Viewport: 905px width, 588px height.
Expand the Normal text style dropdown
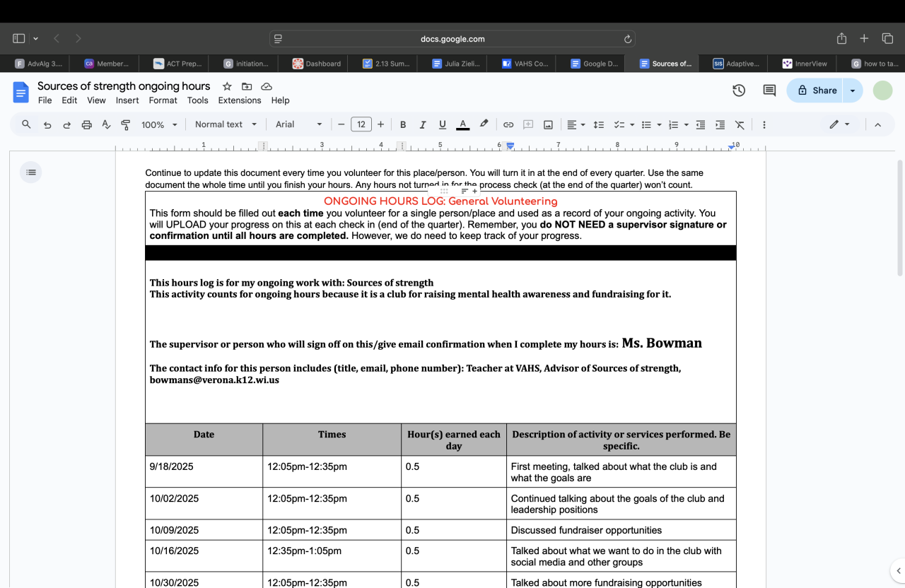coord(226,124)
